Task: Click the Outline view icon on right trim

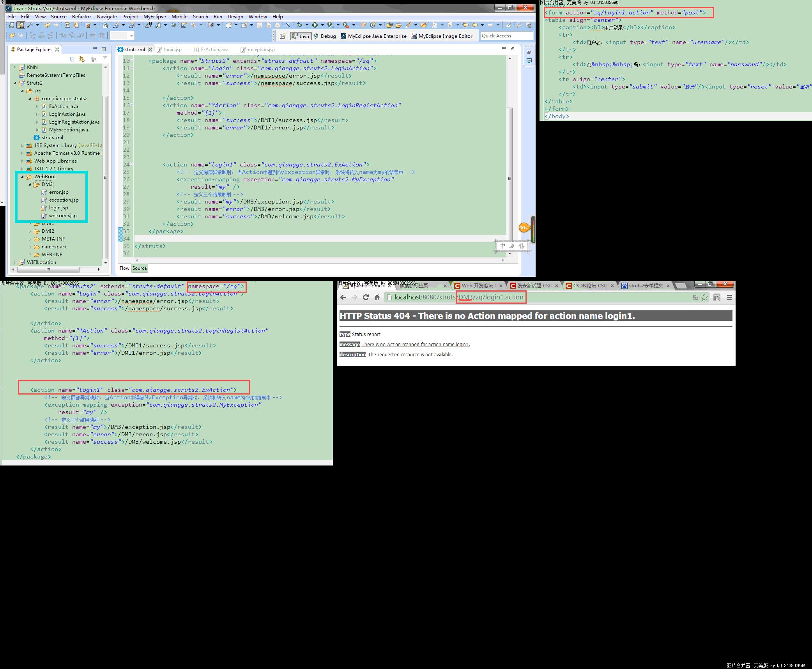Action: tap(529, 60)
